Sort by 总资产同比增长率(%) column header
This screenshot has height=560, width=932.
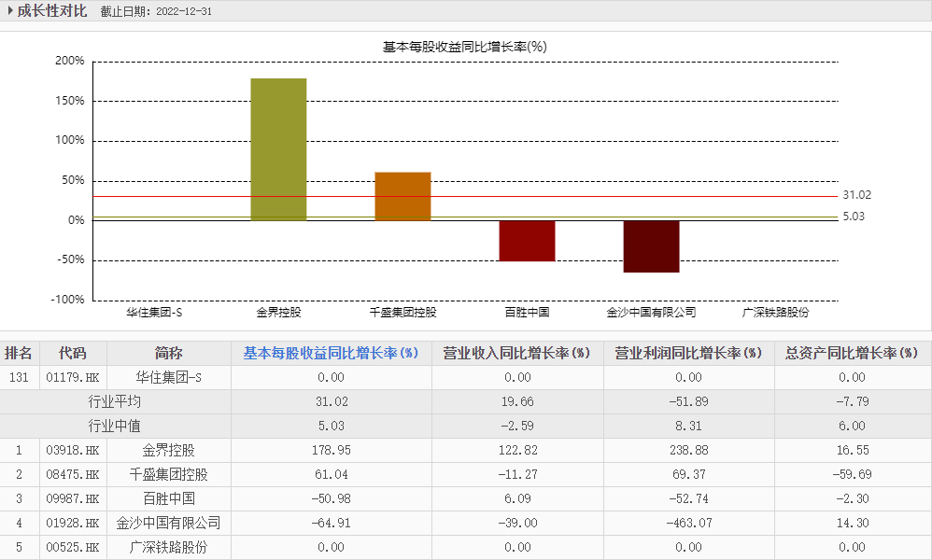pyautogui.click(x=852, y=354)
